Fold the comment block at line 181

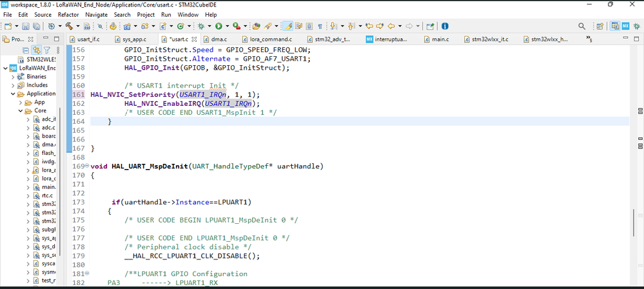coord(86,274)
